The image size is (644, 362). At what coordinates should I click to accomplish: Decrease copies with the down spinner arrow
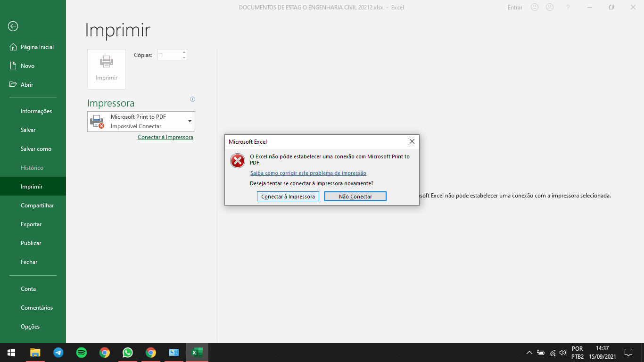click(184, 58)
